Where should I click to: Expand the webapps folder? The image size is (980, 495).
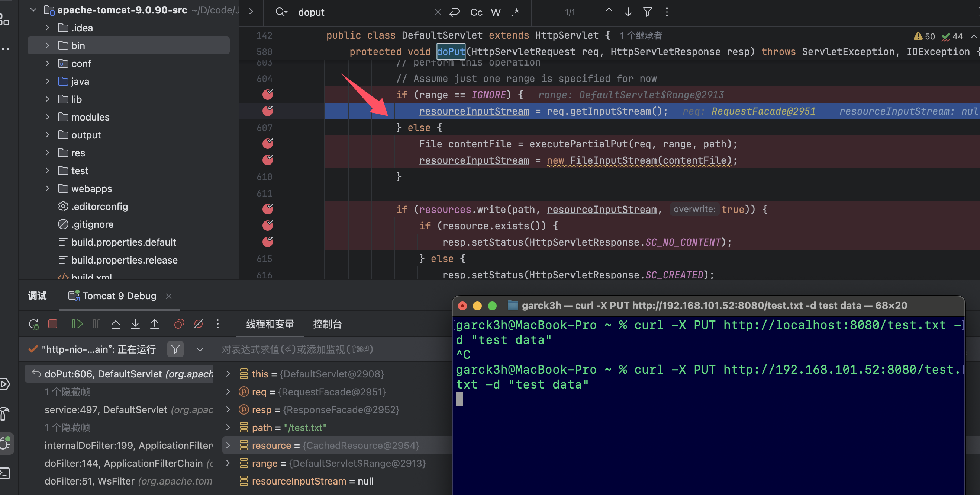click(x=47, y=188)
